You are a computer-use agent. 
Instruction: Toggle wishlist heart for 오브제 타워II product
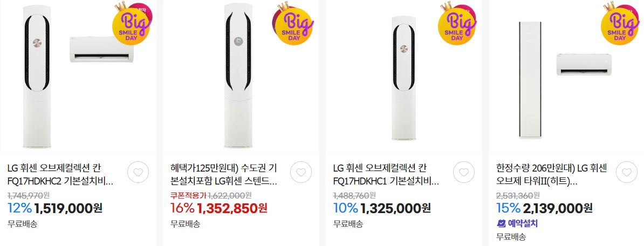point(627,173)
